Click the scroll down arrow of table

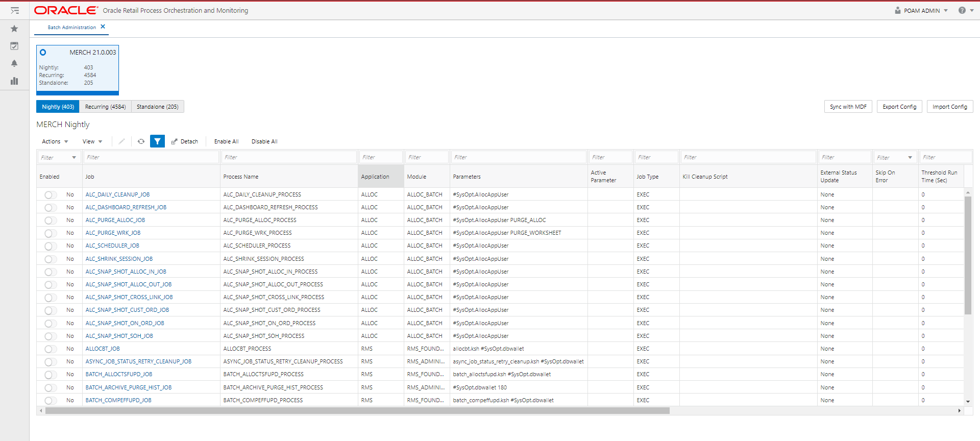(x=968, y=402)
